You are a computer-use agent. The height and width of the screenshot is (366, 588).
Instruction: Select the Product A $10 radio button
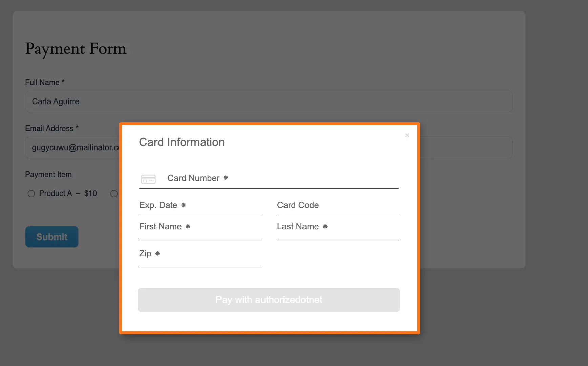pos(31,193)
